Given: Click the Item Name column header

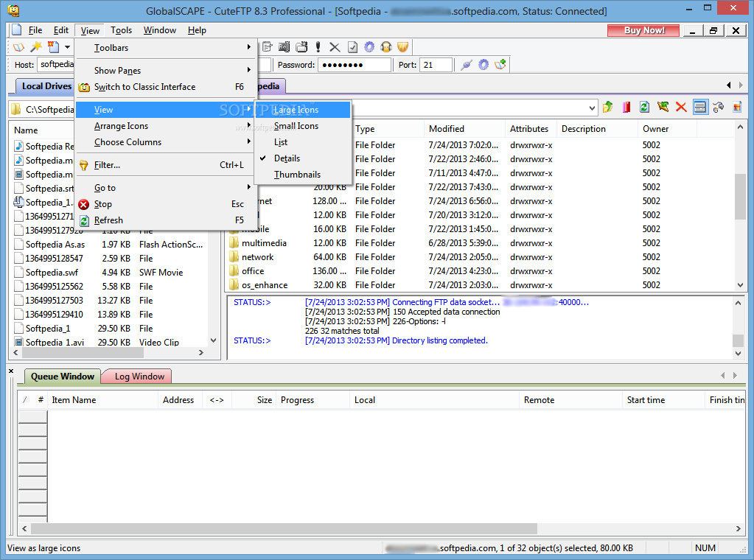Looking at the screenshot, I should point(103,400).
